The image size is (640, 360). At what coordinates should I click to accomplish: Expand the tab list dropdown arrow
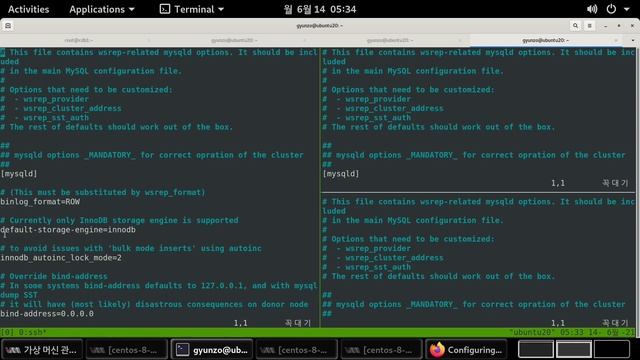(633, 40)
